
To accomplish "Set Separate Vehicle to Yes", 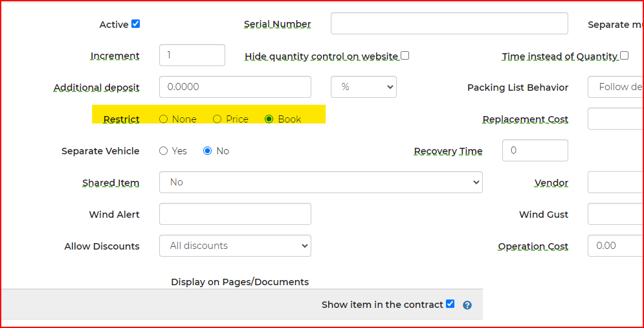I will tap(164, 151).
